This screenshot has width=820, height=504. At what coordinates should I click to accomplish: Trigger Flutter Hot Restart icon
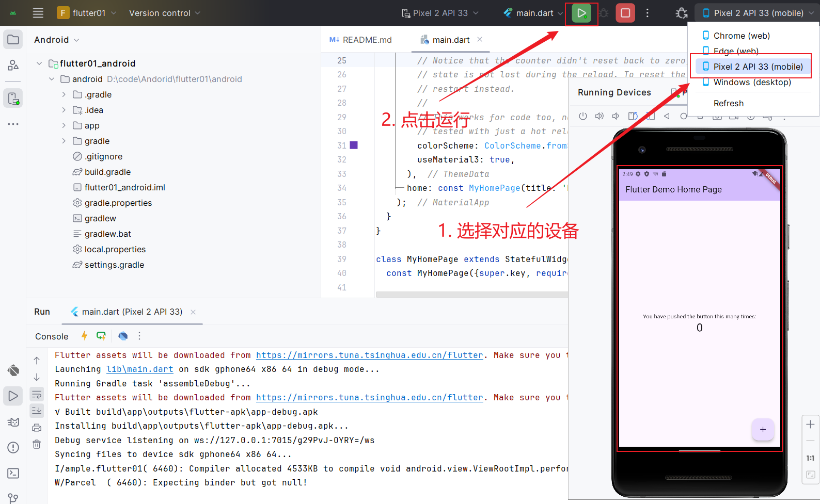[x=101, y=336]
